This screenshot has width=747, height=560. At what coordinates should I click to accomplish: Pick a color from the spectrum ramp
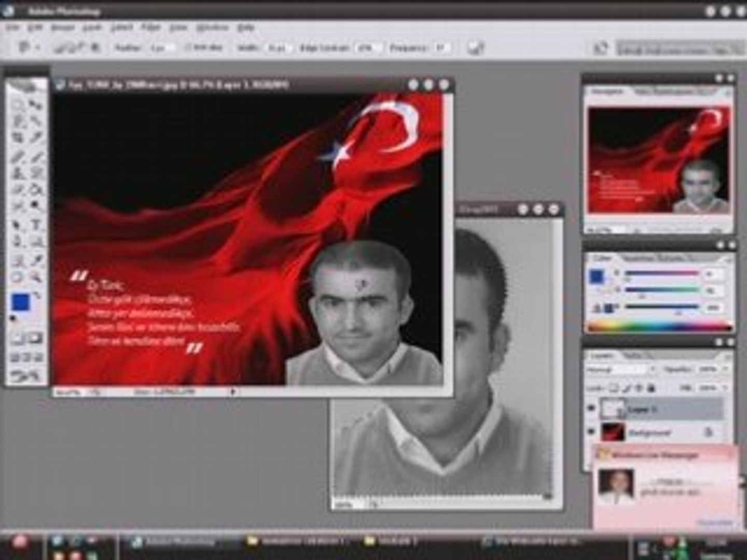(660, 327)
